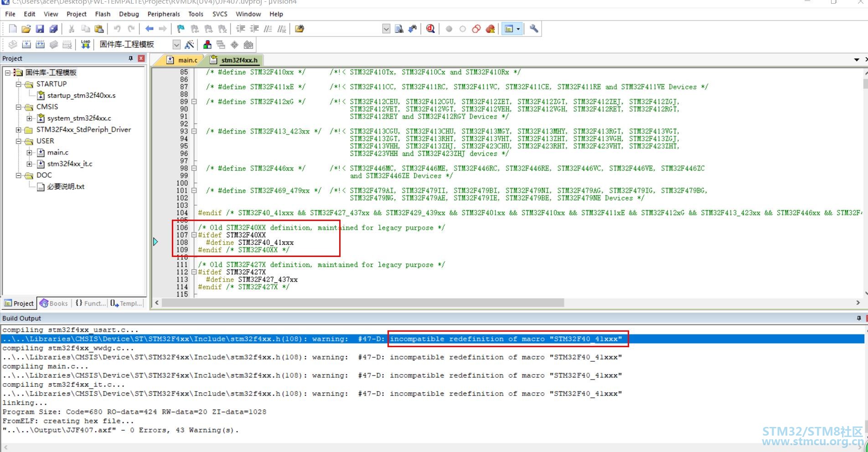
Task: Switch to the Functions panel tab
Action: [90, 303]
